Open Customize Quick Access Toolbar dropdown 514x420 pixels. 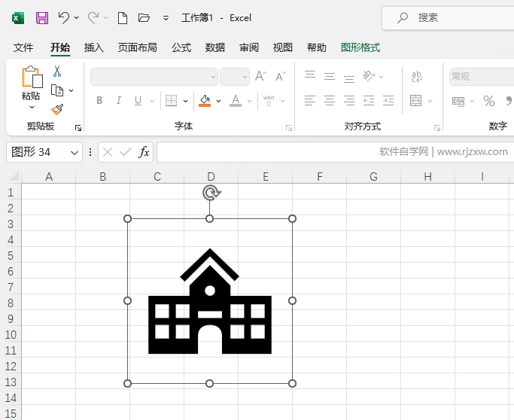pyautogui.click(x=166, y=18)
